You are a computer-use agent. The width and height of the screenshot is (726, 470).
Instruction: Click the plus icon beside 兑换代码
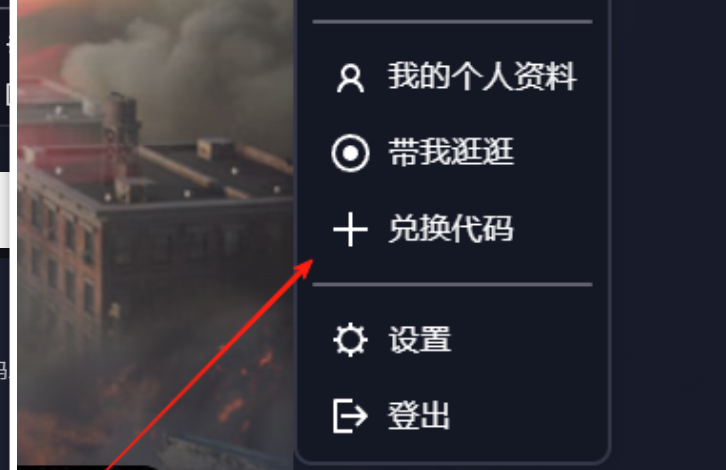click(350, 229)
